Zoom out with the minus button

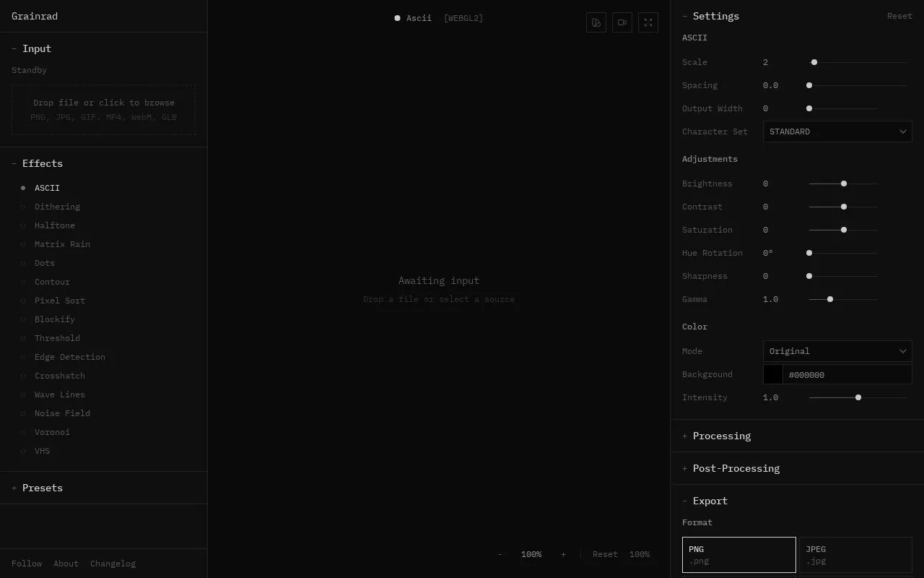click(x=500, y=554)
